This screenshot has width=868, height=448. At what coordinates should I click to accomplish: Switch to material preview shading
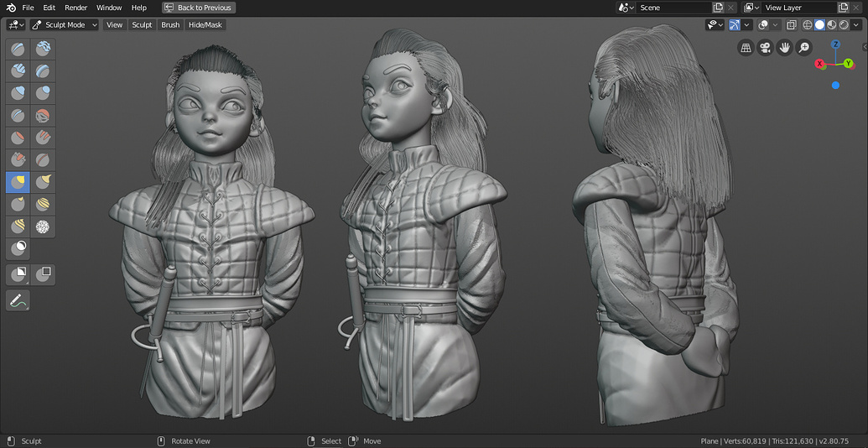pos(832,25)
